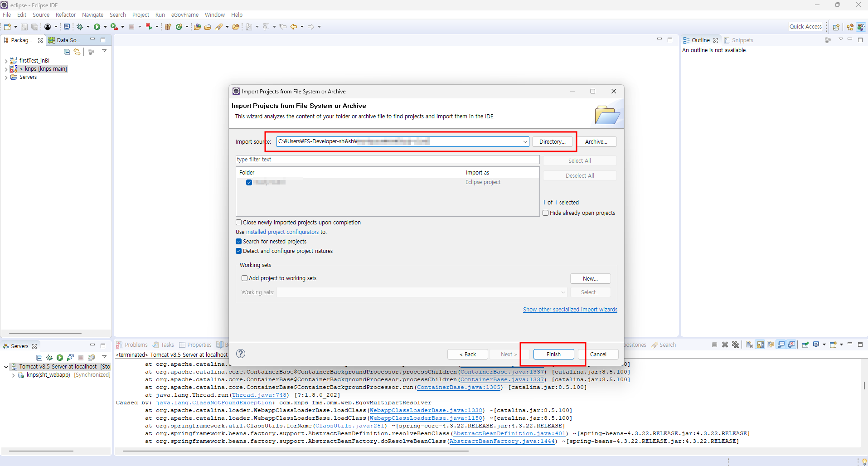Screen dimensions: 868x466
Task: Uncheck Detect and configure project natures
Action: pos(238,251)
